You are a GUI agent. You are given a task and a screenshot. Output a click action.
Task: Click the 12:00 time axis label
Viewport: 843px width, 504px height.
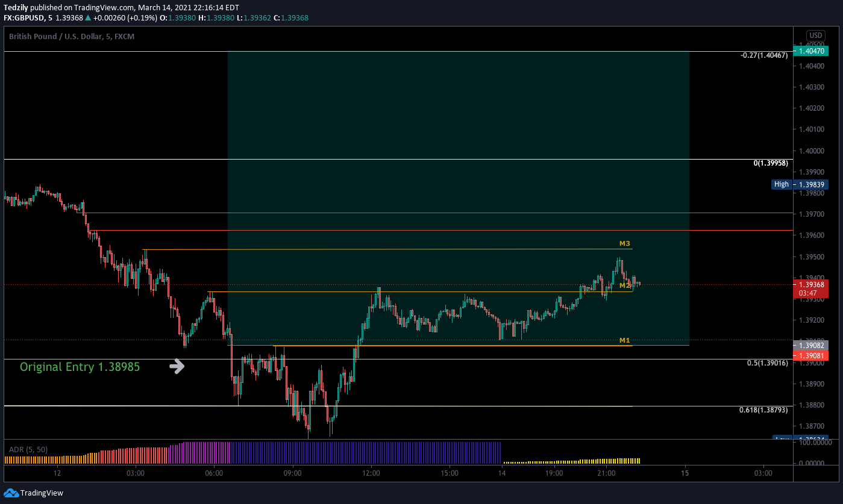(x=371, y=473)
